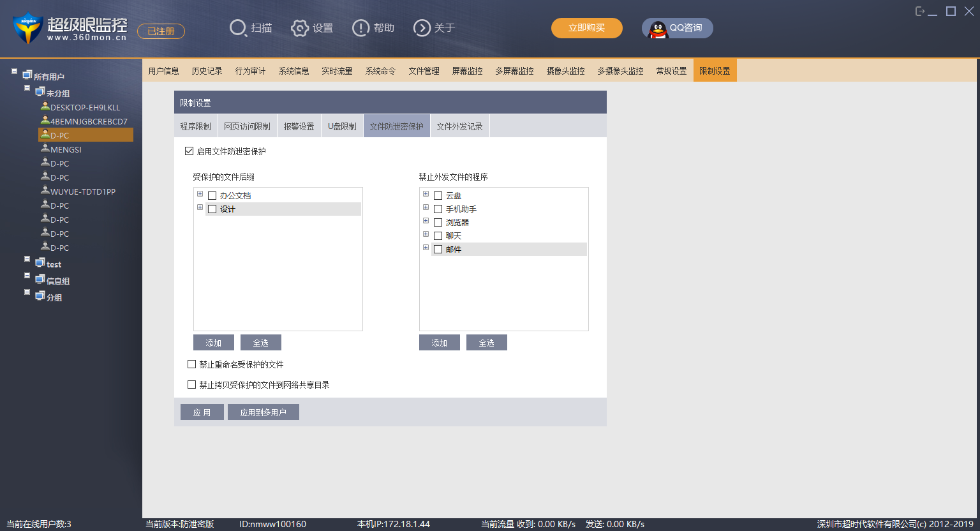Enable 禁止重命名受保护的文件 option
The height and width of the screenshot is (531, 980).
tap(191, 364)
